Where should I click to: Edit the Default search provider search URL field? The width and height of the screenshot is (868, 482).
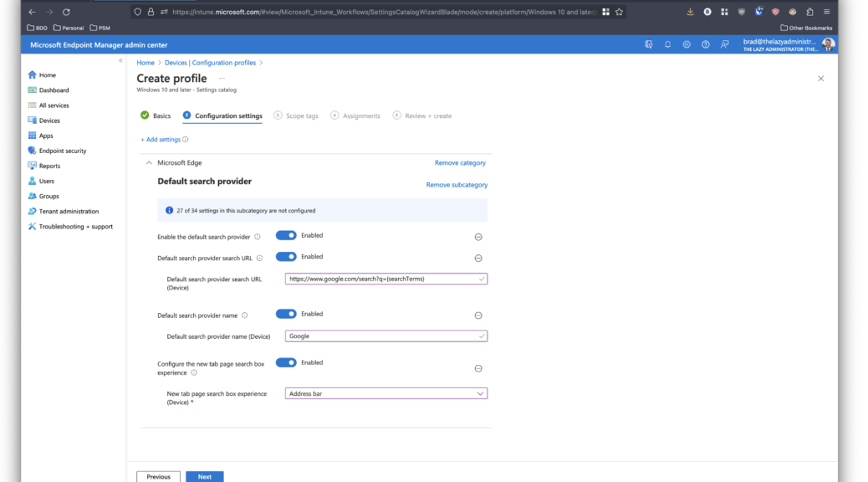pyautogui.click(x=385, y=279)
